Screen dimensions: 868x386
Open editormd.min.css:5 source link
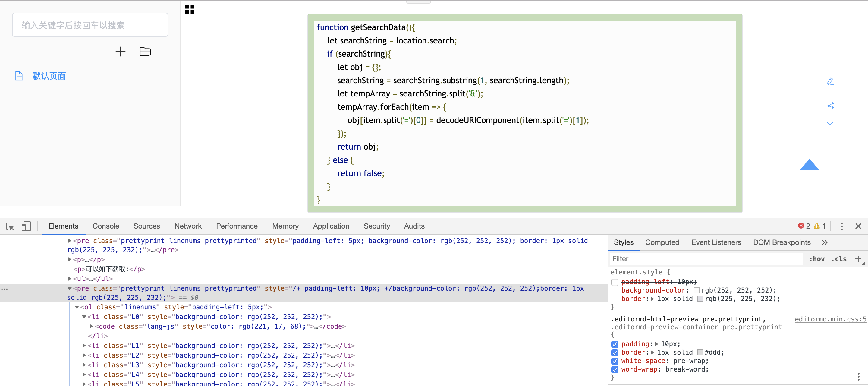click(830, 319)
